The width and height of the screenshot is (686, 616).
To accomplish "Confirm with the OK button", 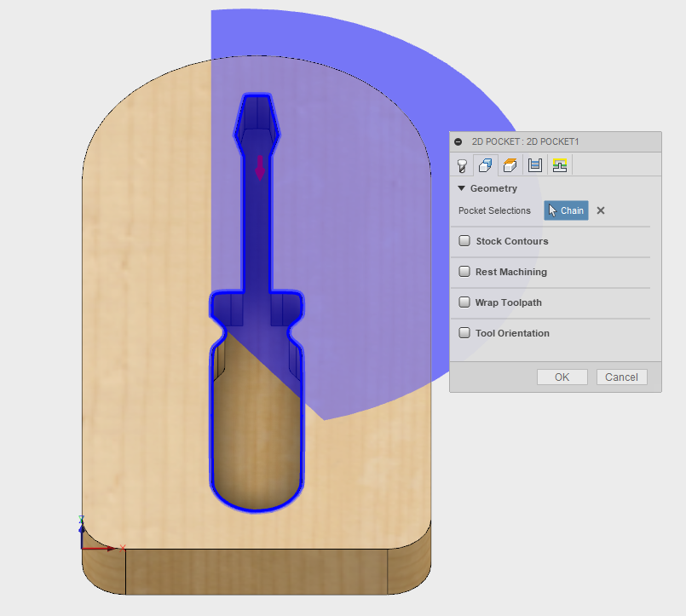I will point(562,377).
